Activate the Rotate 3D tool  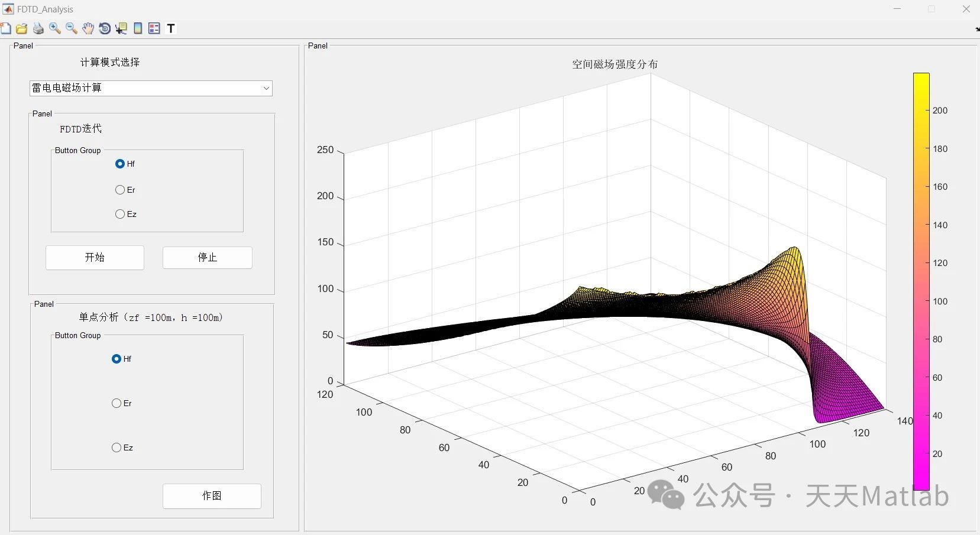105,28
